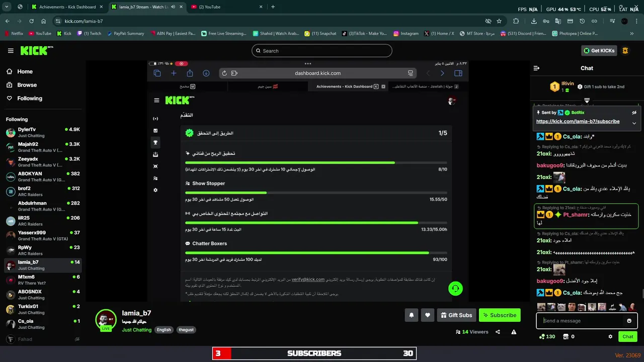Screen dimensions: 644x362
Task: Open DylerTv channel in Following list
Action: tap(42, 132)
